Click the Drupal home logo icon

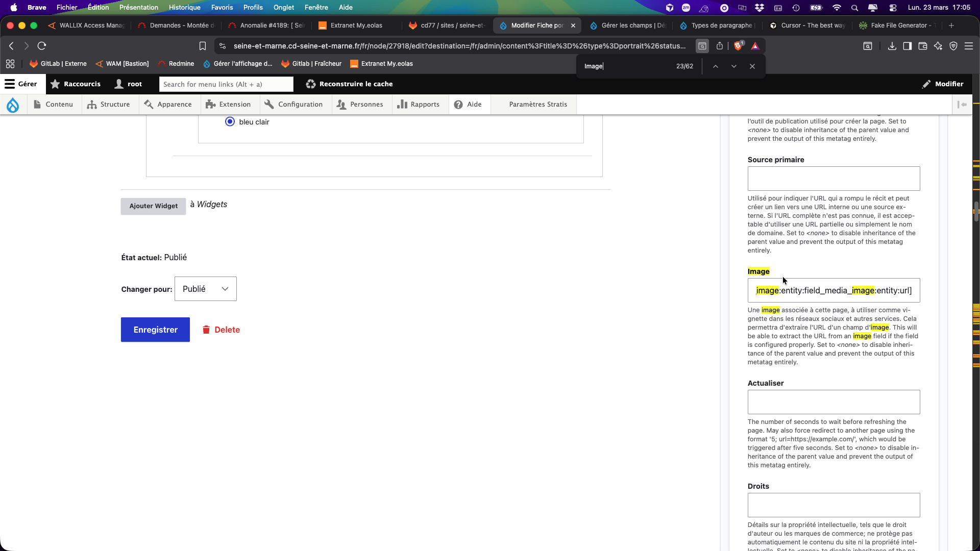[x=13, y=105]
